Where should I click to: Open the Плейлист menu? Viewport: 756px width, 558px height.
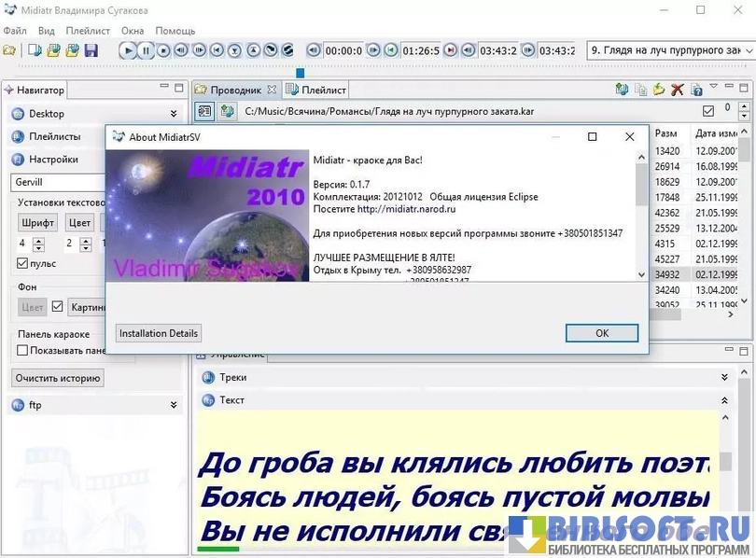(x=88, y=31)
